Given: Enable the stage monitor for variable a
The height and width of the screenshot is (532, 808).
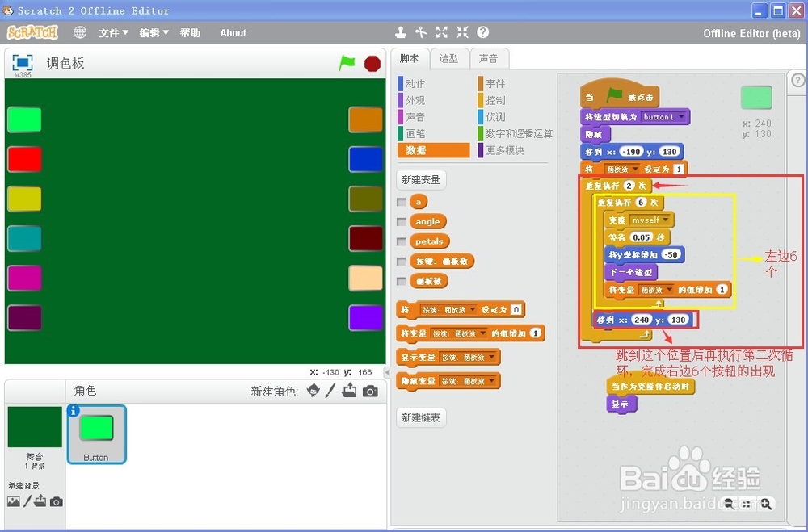Looking at the screenshot, I should pos(401,203).
